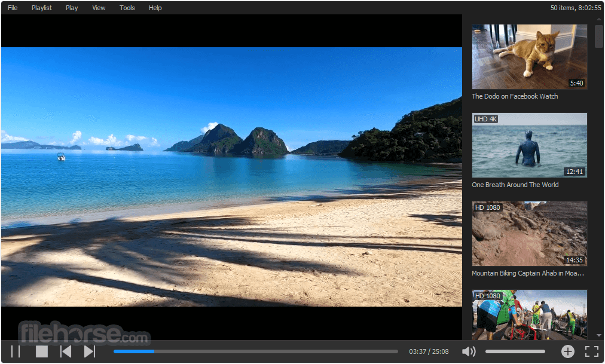Stop playback

coord(41,351)
